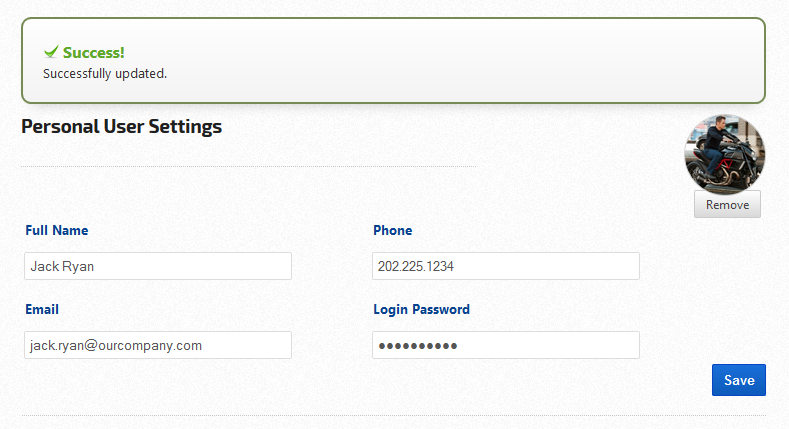Remove the profile picture
789x429 pixels.
727,204
